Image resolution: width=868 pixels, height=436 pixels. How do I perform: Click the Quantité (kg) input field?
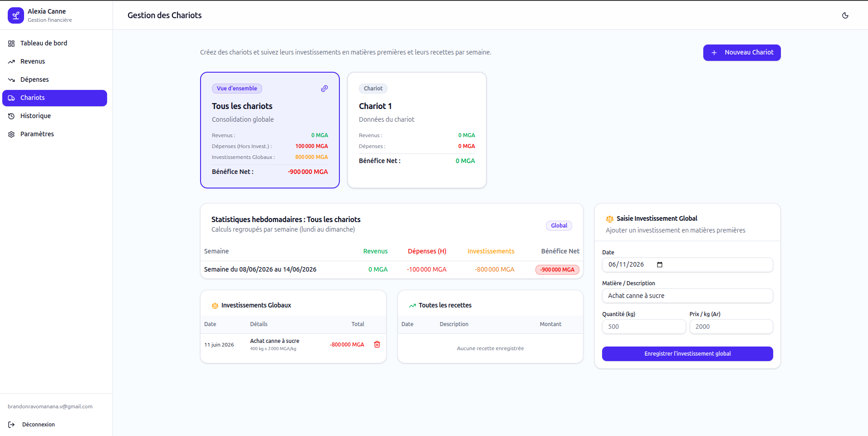click(644, 327)
